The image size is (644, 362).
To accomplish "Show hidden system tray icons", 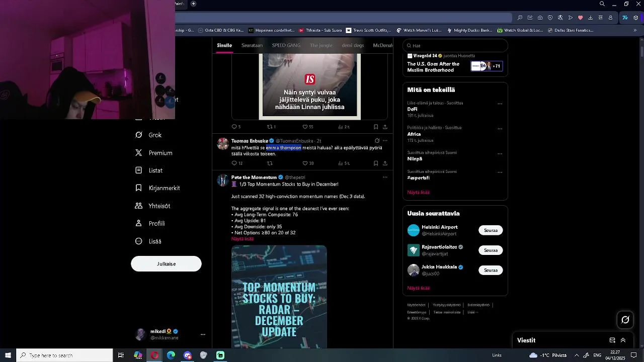I will coord(577,355).
